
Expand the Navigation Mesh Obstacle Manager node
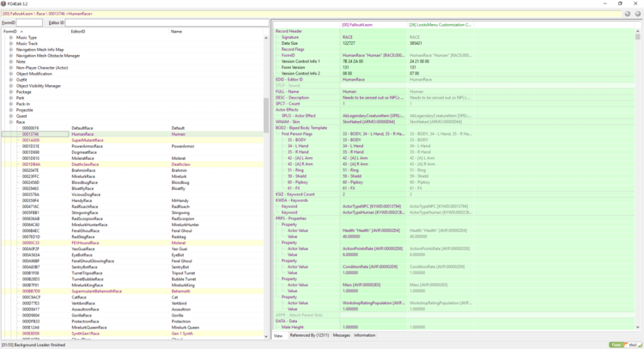(11, 56)
